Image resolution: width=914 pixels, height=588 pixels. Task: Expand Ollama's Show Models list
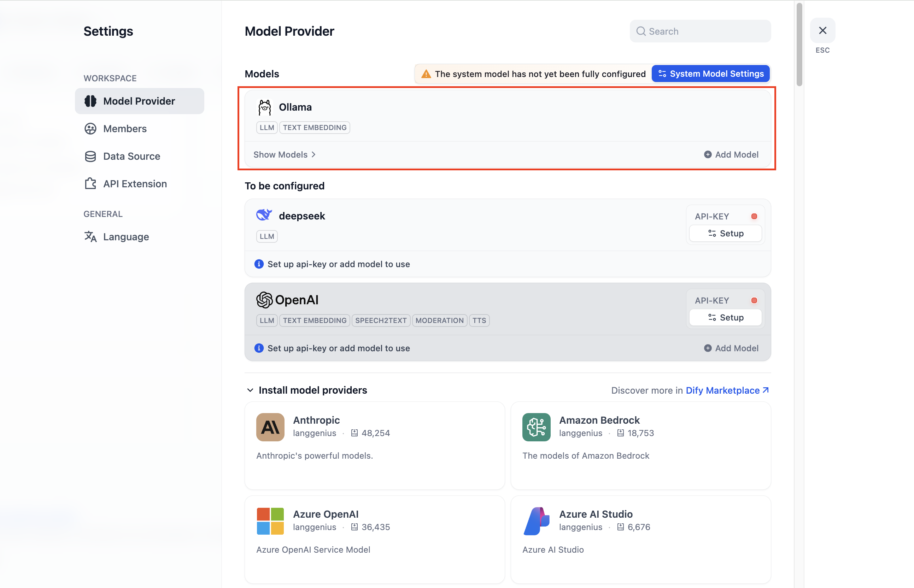click(x=285, y=154)
